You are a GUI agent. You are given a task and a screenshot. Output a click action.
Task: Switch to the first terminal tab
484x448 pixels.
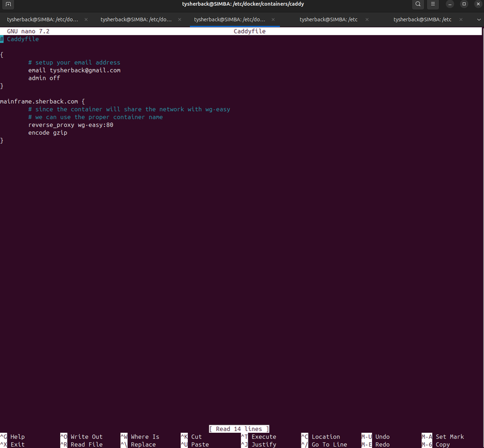[43, 19]
